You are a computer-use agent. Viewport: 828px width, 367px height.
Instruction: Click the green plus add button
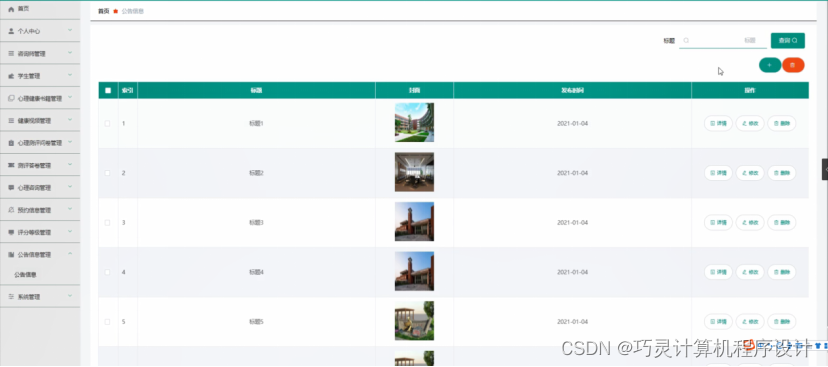pyautogui.click(x=769, y=65)
